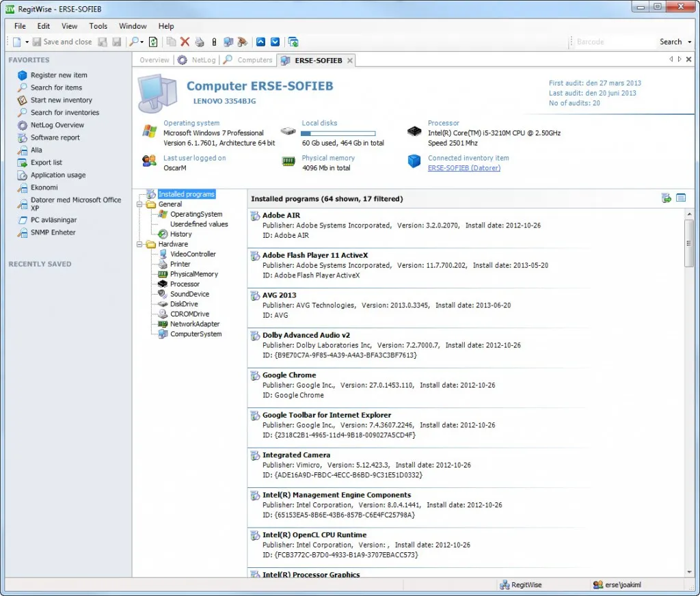The height and width of the screenshot is (596, 700).
Task: Switch to the Computers tab
Action: (248, 60)
